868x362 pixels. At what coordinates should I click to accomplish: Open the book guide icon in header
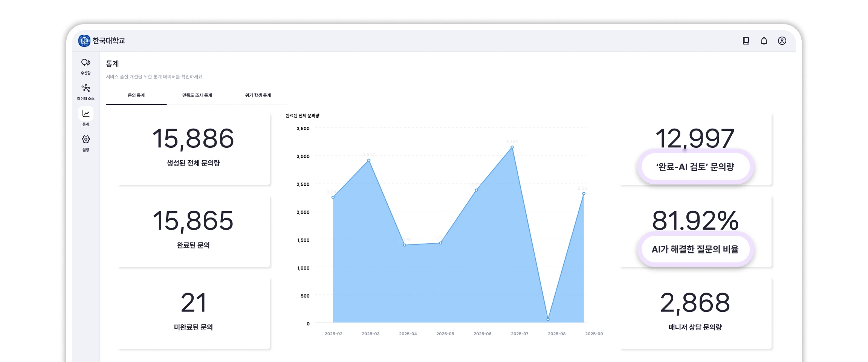(746, 41)
